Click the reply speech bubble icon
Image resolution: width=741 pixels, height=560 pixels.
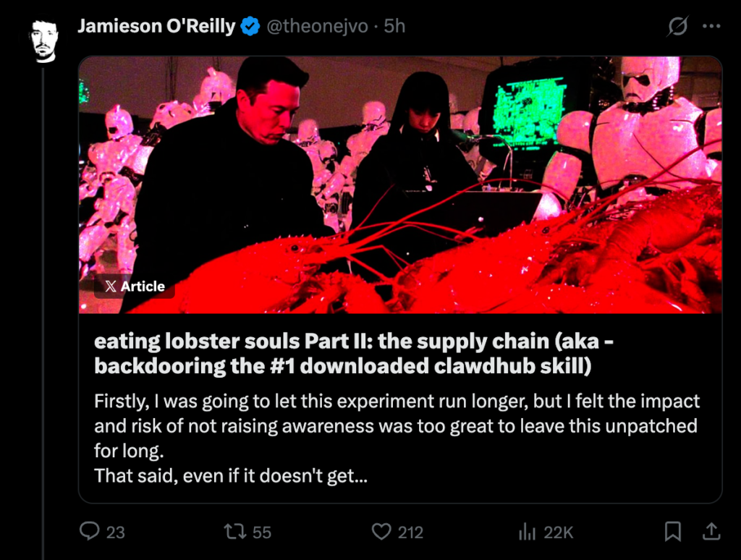click(90, 532)
